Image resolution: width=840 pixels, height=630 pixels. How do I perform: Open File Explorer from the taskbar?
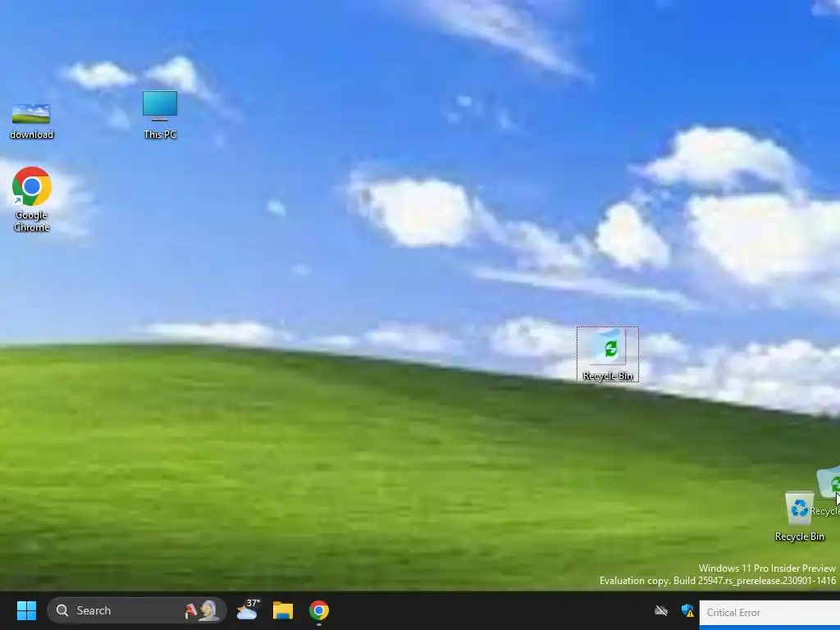pyautogui.click(x=283, y=610)
